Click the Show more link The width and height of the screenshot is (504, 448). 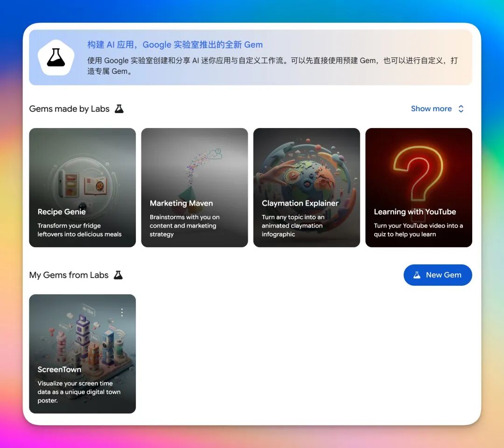(431, 108)
